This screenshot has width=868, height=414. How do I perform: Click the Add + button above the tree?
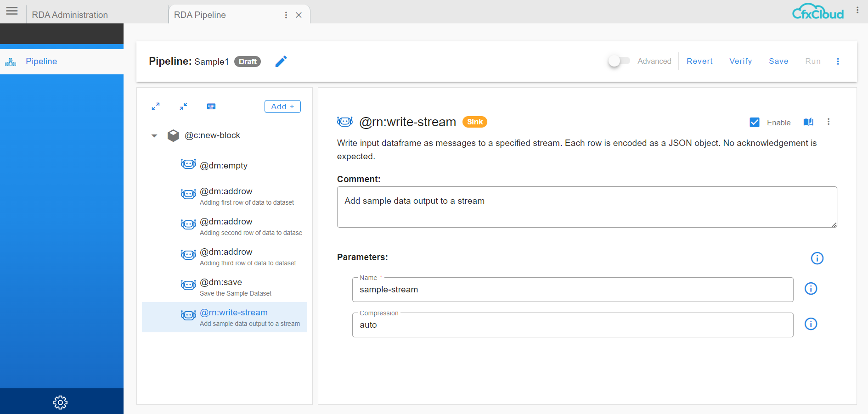coord(282,106)
